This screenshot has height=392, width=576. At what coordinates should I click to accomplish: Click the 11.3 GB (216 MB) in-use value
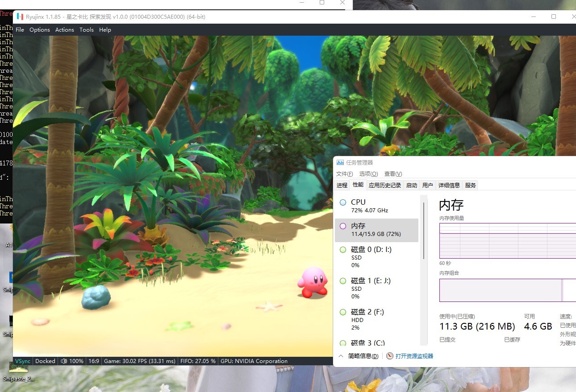coord(477,326)
